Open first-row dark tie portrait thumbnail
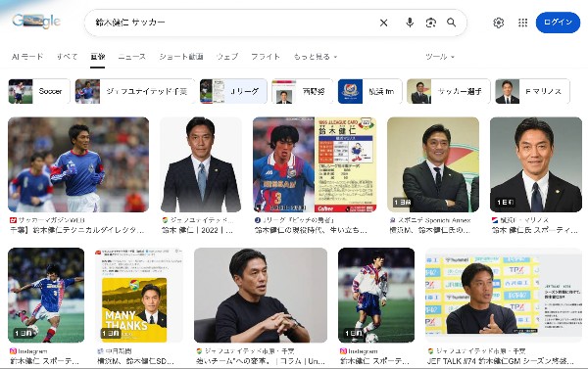588x369 pixels. pos(536,164)
